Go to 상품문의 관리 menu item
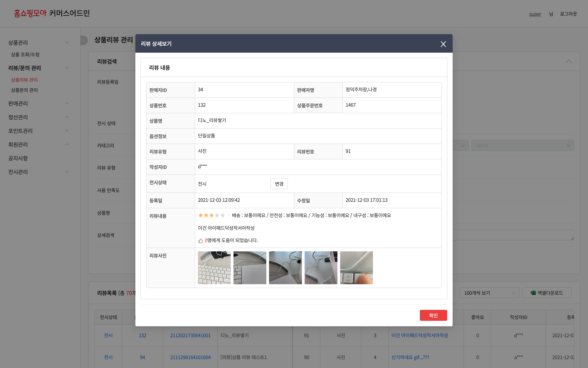Viewport: 588px width, 368px height. tap(24, 90)
